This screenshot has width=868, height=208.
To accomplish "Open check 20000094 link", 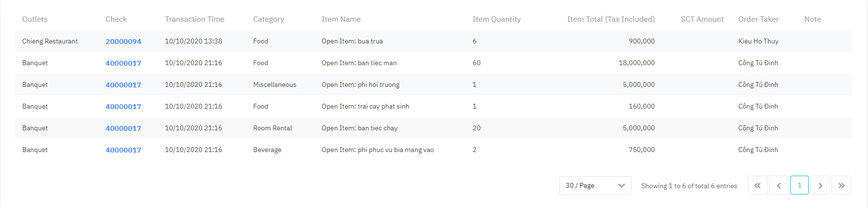I will pyautogui.click(x=123, y=42).
